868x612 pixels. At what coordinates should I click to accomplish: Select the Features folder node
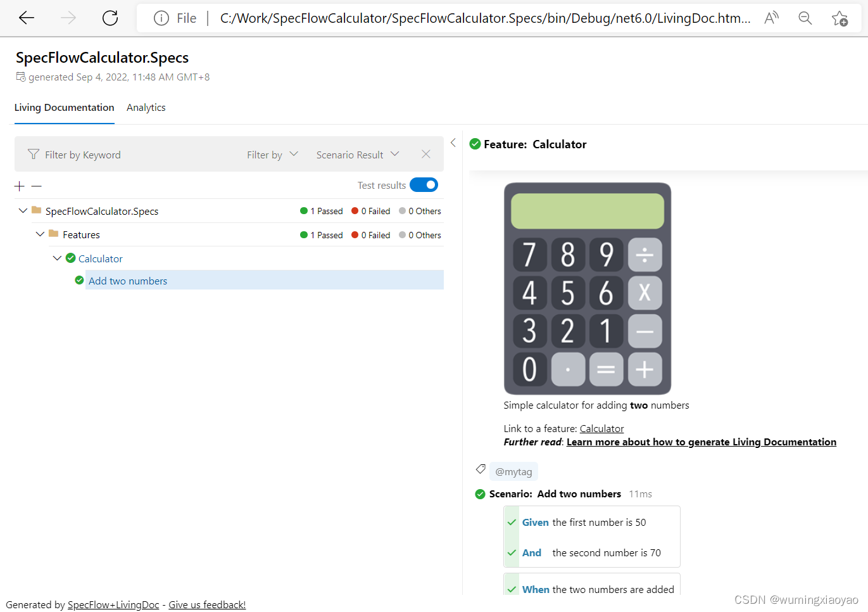coord(81,234)
